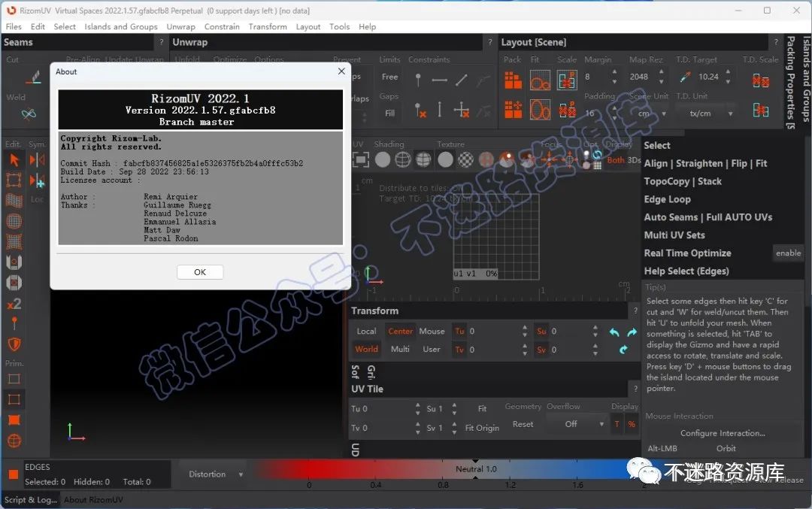Select the checker texture sphere icon

(x=465, y=159)
